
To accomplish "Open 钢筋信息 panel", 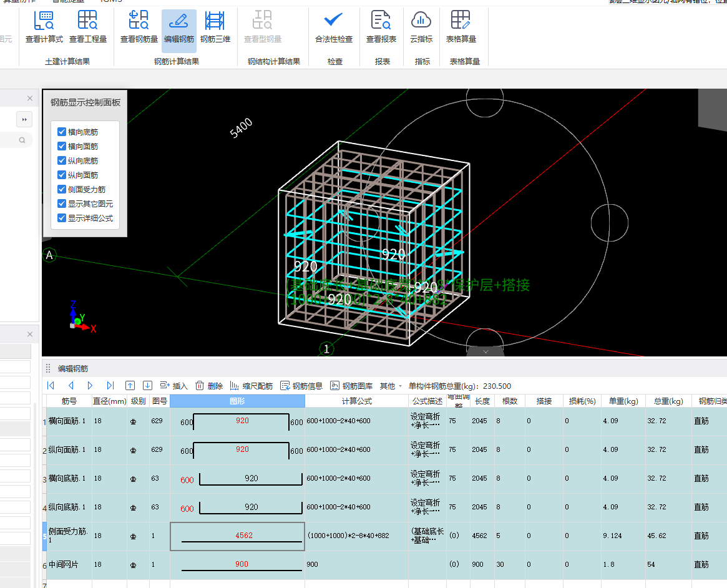I will pyautogui.click(x=301, y=386).
